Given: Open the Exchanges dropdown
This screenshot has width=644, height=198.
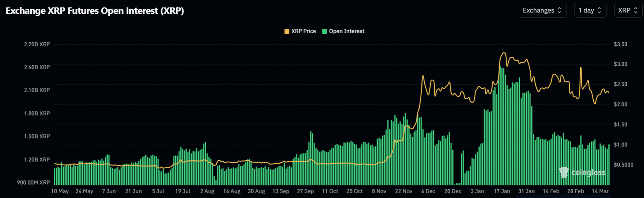Looking at the screenshot, I should (543, 10).
